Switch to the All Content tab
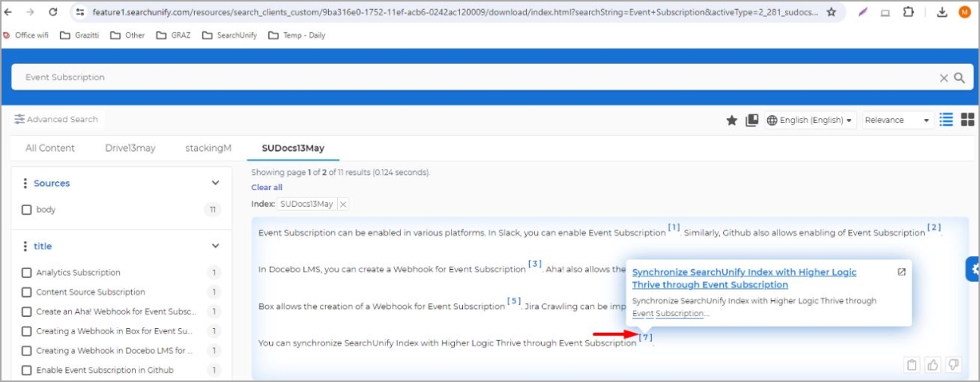The height and width of the screenshot is (382, 980). (50, 148)
